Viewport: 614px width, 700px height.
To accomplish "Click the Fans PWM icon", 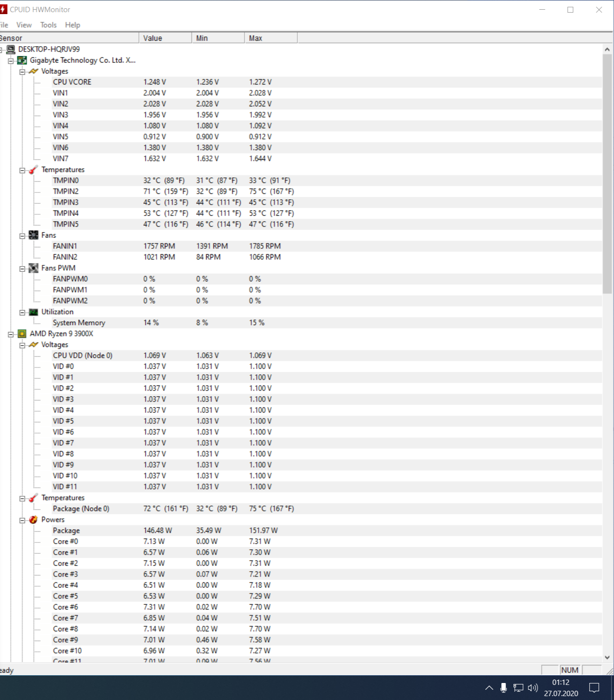I will (x=34, y=268).
